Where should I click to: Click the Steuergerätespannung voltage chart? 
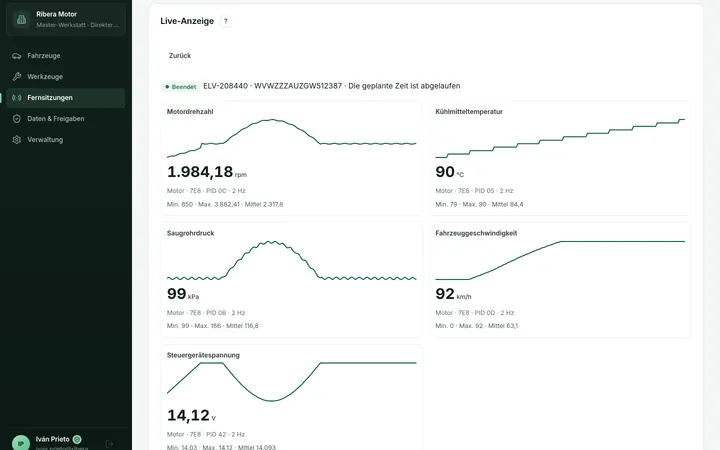(x=292, y=382)
